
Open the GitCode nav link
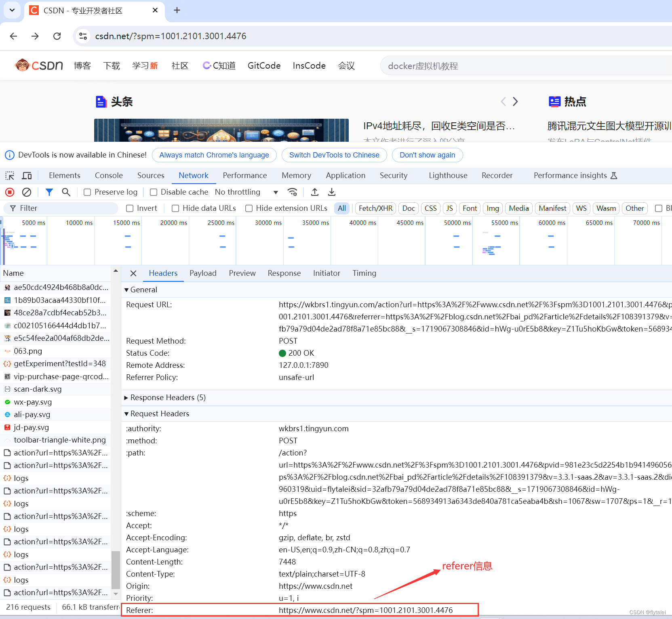(264, 65)
